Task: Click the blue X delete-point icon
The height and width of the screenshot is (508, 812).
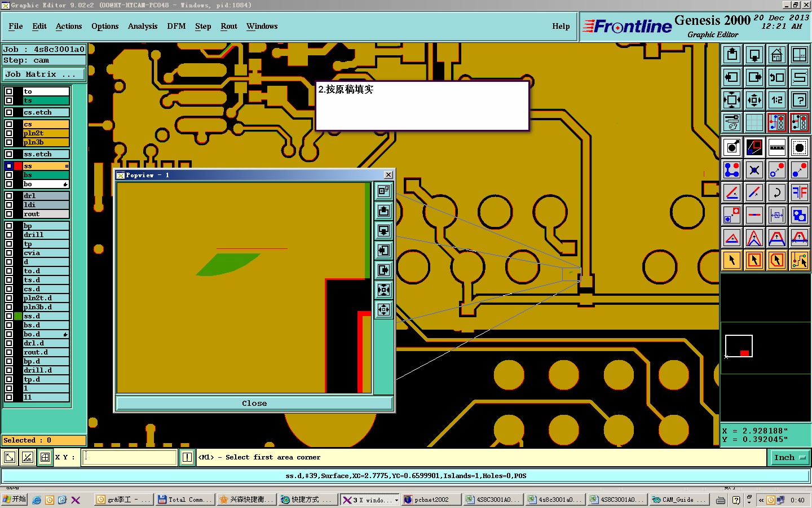Action: pyautogui.click(x=754, y=170)
